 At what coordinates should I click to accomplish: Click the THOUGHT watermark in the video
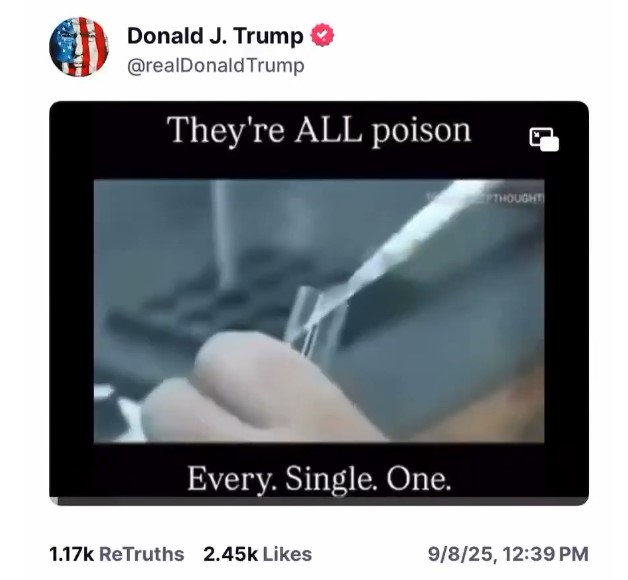coord(517,198)
